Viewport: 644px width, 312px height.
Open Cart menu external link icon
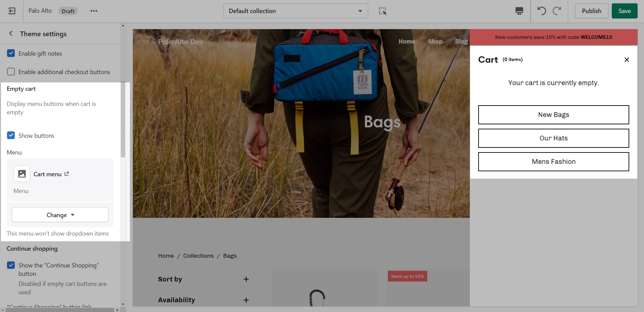click(x=67, y=174)
